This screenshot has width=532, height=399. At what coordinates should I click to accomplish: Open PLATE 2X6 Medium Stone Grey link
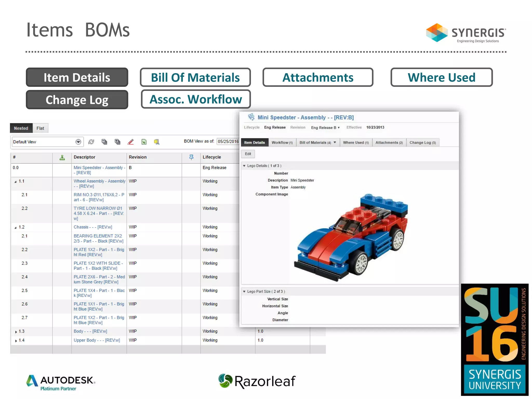(x=99, y=279)
